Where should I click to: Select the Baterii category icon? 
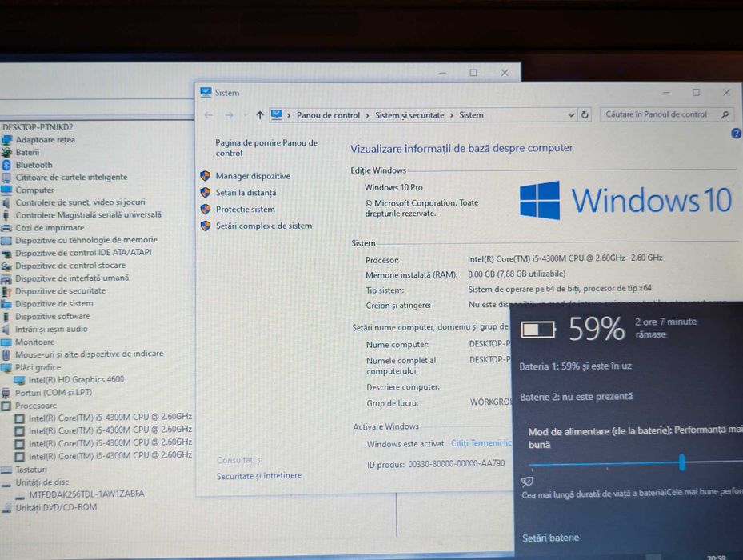6,153
